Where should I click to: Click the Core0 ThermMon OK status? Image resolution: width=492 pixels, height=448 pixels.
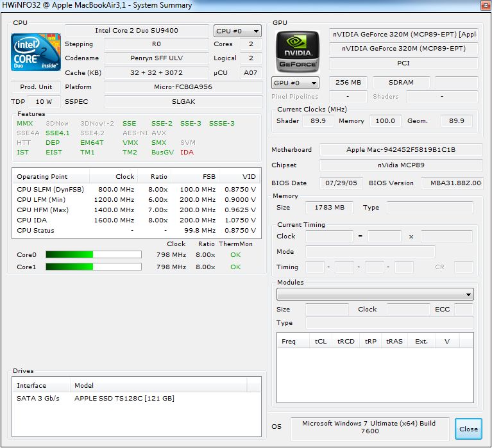pyautogui.click(x=235, y=255)
